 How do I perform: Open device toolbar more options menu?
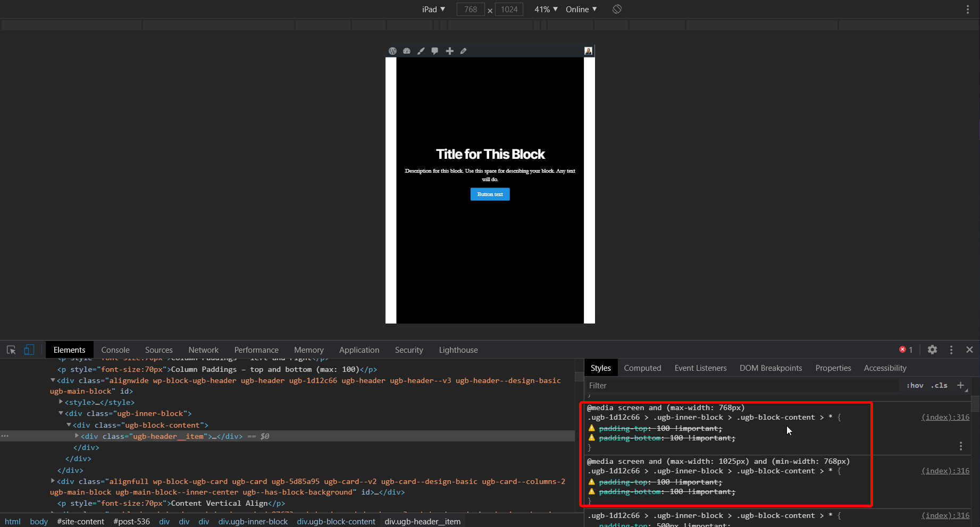point(968,9)
